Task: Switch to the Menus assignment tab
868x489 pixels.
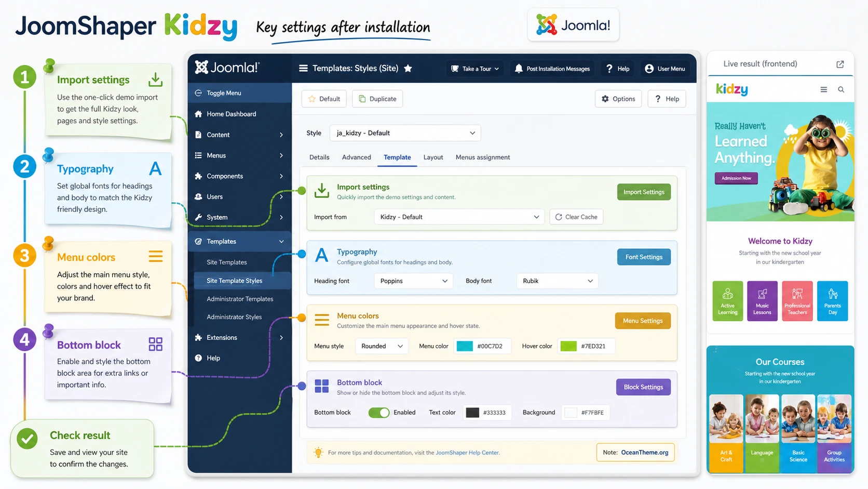Action: coord(483,157)
